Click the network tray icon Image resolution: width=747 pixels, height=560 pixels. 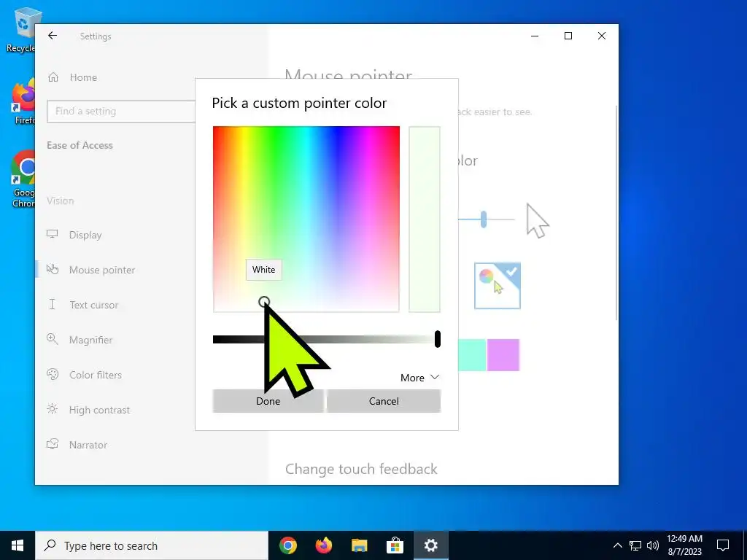635,545
